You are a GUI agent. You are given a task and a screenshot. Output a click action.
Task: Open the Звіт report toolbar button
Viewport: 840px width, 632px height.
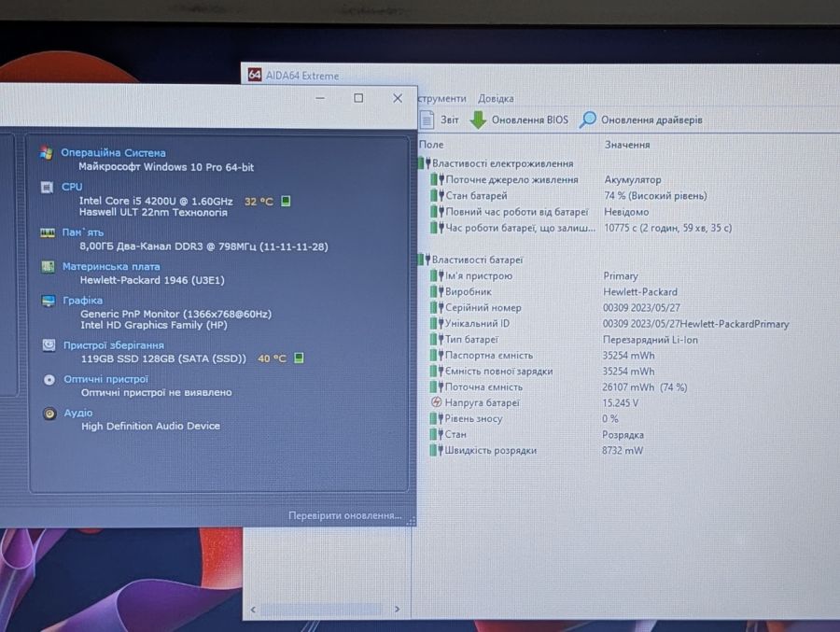(439, 119)
